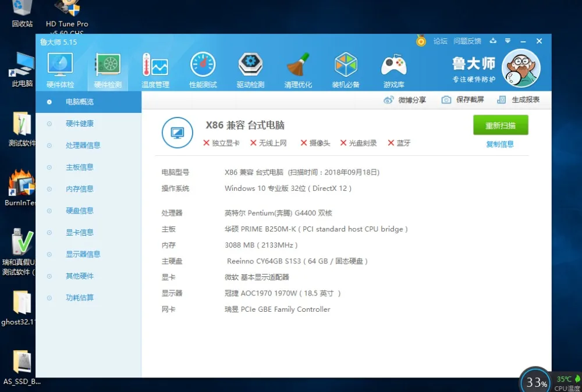Open AS_SSD_B folder on desktop
The width and height of the screenshot is (582, 392).
coord(22,367)
